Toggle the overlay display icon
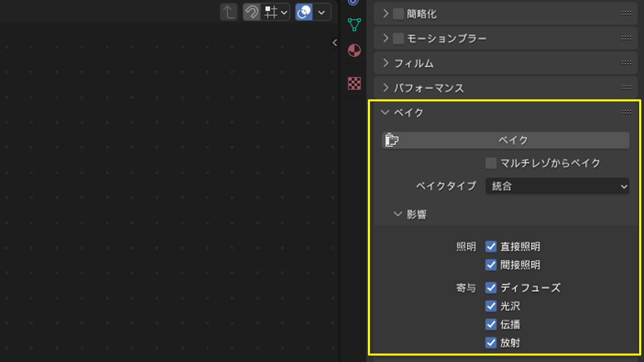644x362 pixels. [304, 12]
